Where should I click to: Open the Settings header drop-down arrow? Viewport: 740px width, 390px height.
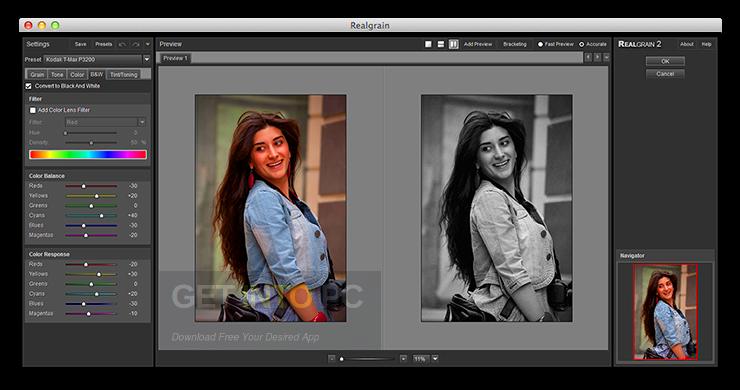(x=148, y=44)
